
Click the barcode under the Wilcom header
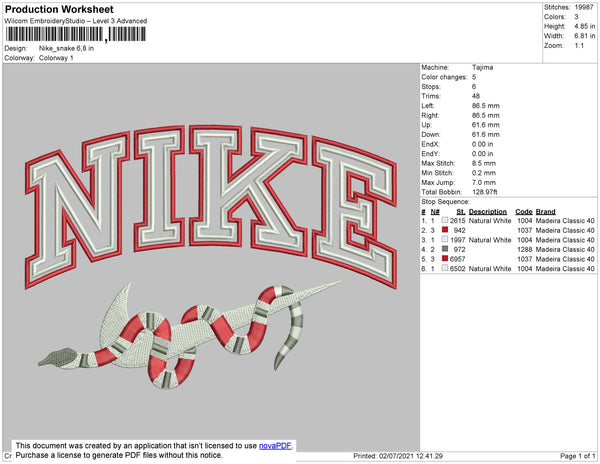(x=75, y=34)
